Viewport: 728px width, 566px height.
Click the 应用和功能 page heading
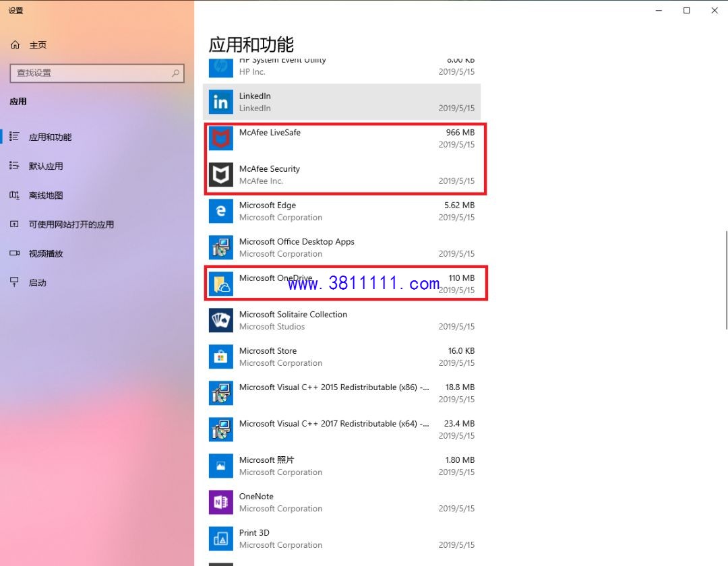251,44
